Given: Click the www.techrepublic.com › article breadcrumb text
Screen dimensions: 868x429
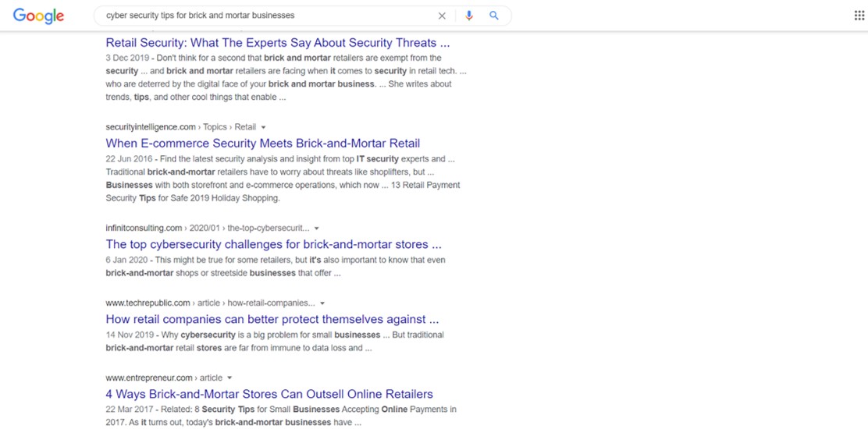Looking at the screenshot, I should click(210, 303).
